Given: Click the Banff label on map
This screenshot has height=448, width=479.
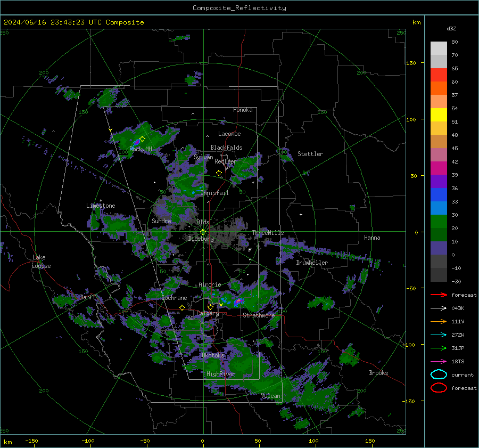Looking at the screenshot, I should tap(88, 297).
